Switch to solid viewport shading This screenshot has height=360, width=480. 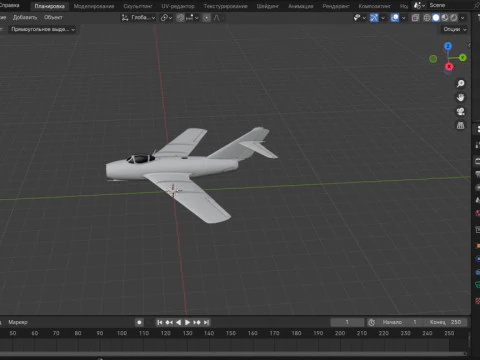pos(436,18)
